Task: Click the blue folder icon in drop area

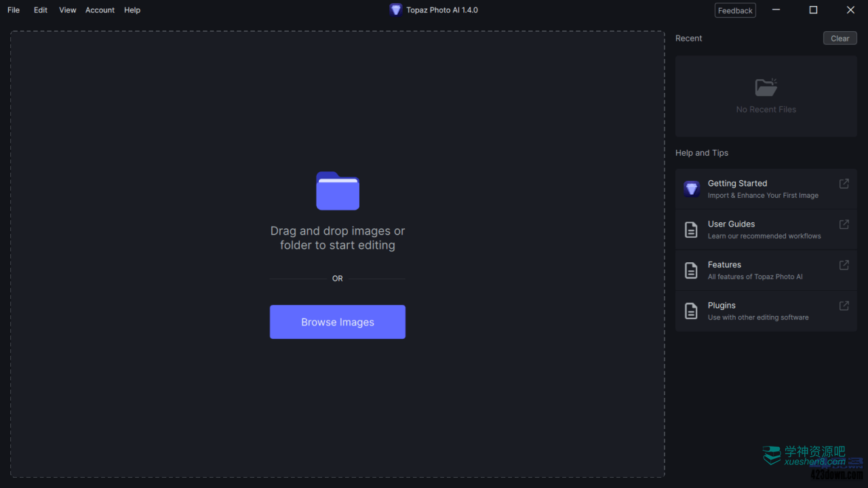Action: (x=338, y=191)
